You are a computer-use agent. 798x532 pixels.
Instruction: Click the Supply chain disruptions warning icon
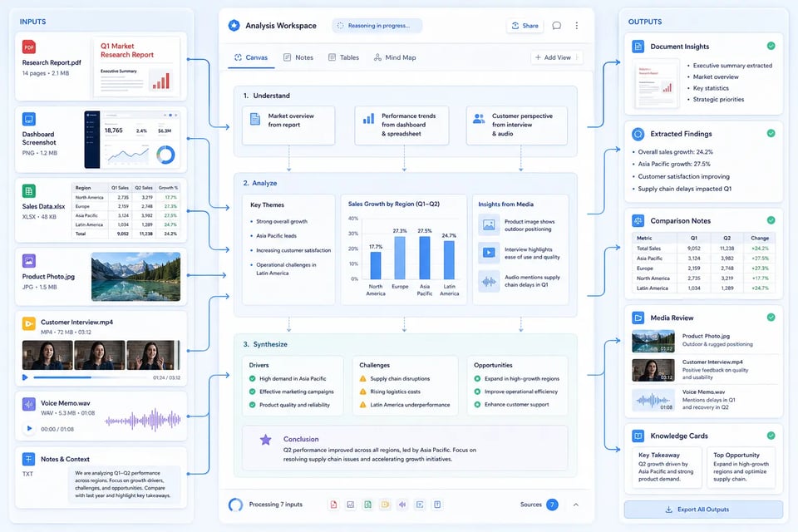click(x=363, y=379)
